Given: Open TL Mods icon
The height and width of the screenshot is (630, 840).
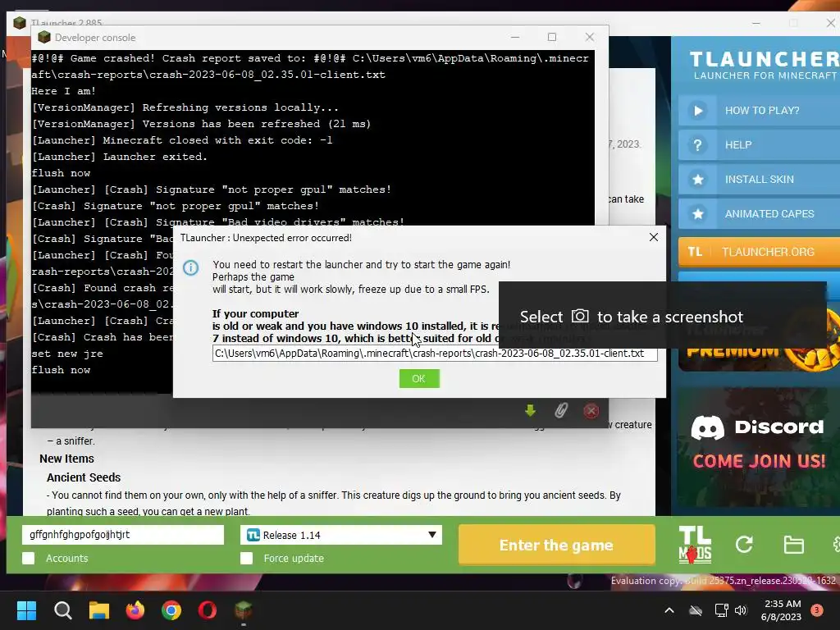Looking at the screenshot, I should pyautogui.click(x=695, y=545).
